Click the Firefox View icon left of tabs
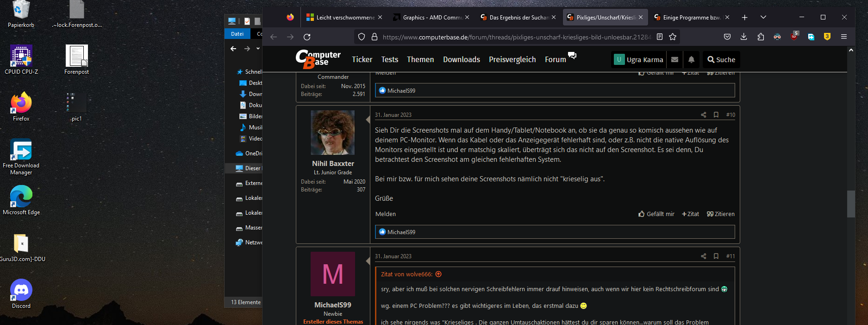 tap(290, 17)
